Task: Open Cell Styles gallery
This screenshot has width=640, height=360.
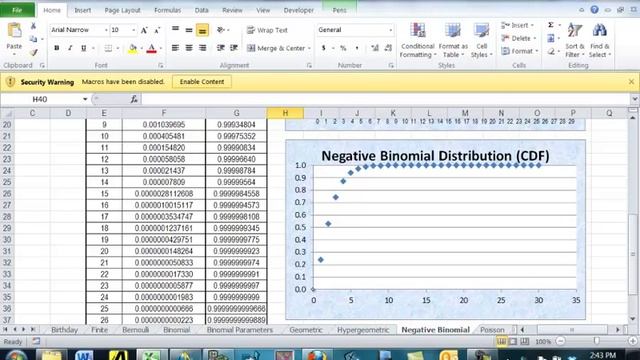Action: point(482,40)
